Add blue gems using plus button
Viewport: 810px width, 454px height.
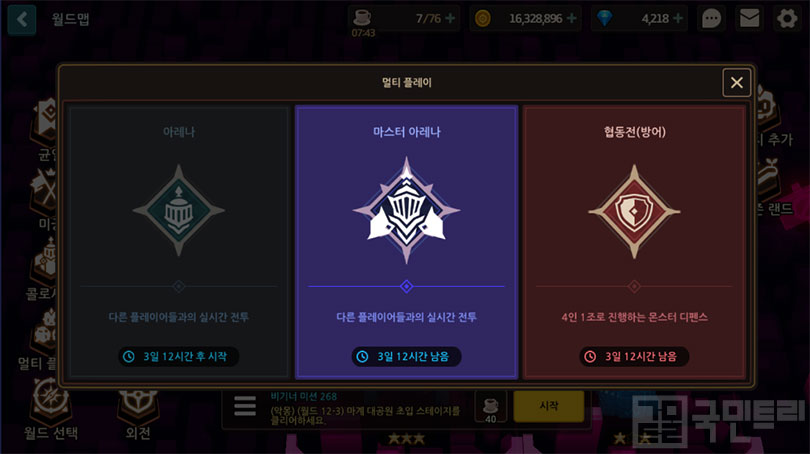(x=678, y=19)
